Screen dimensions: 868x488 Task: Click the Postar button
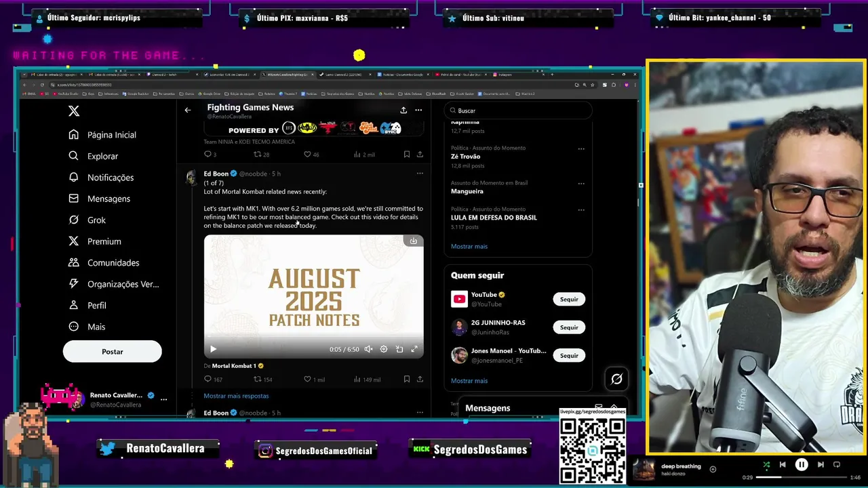(113, 352)
